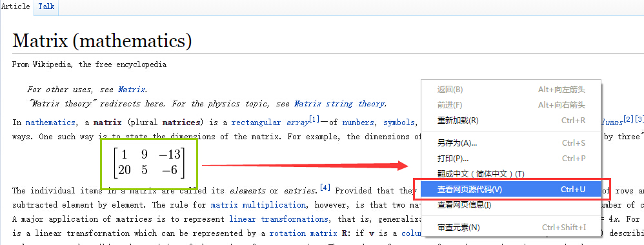
Task: Open footnote reference [1]
Action: [x=314, y=119]
